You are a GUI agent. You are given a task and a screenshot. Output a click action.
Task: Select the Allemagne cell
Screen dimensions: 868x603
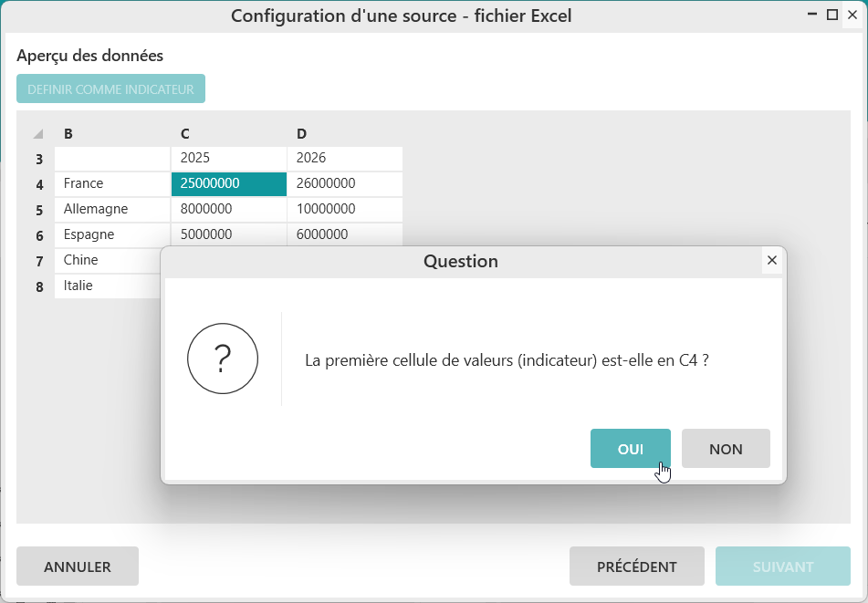(x=111, y=209)
